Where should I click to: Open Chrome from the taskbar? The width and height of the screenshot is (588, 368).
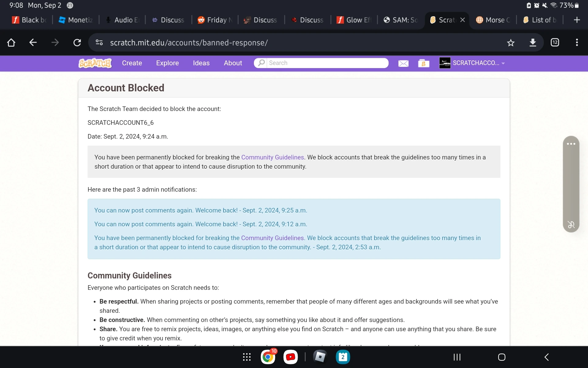coord(268,357)
